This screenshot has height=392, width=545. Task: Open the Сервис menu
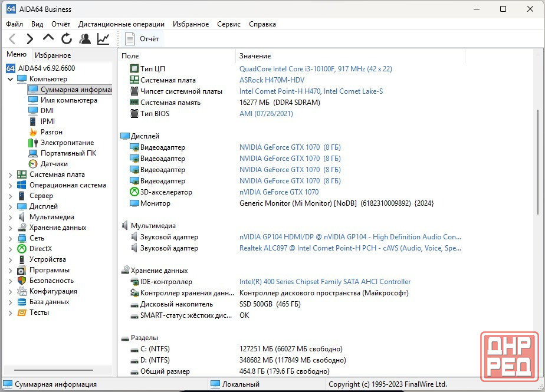pos(229,24)
